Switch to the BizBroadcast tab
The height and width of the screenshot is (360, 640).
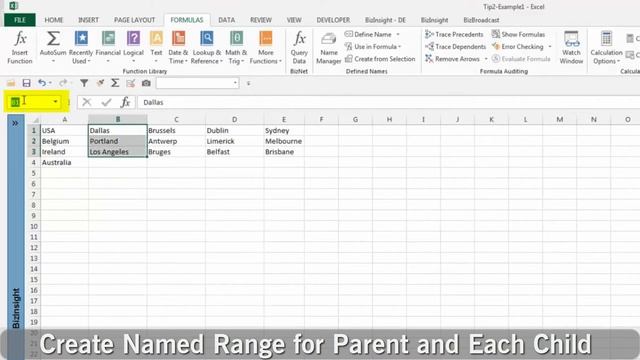point(481,20)
